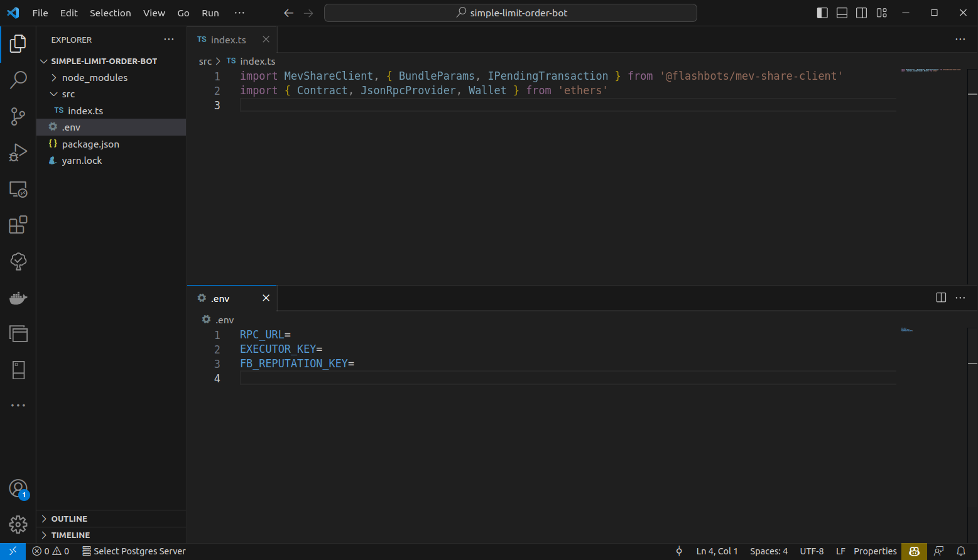
Task: Open Run and Debug view
Action: click(18, 153)
